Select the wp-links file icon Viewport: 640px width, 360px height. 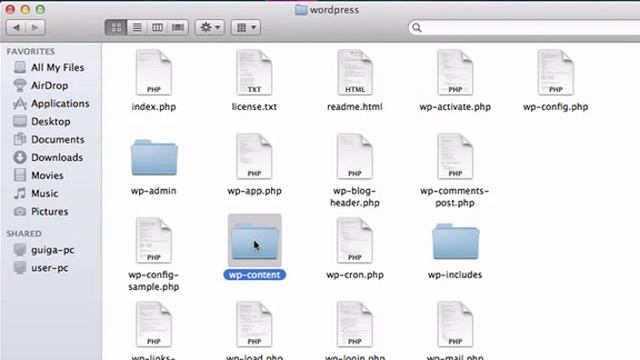tap(153, 324)
